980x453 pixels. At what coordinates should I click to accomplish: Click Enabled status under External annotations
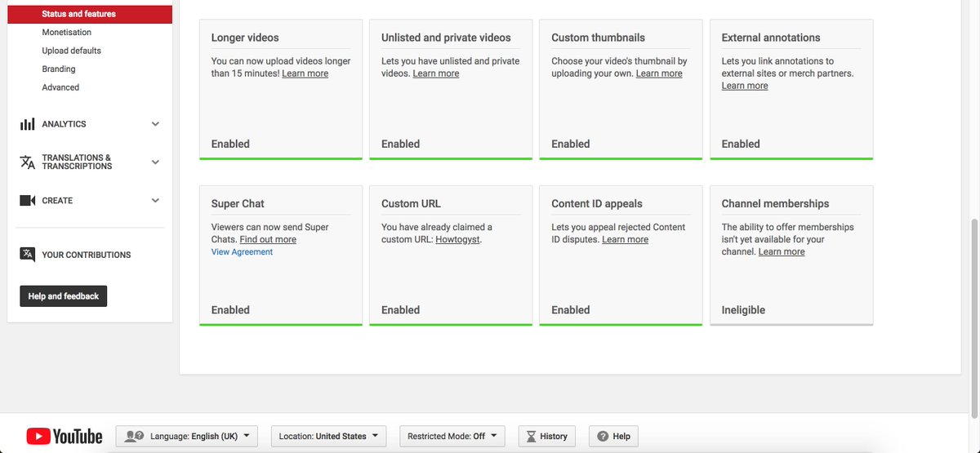[x=741, y=144]
